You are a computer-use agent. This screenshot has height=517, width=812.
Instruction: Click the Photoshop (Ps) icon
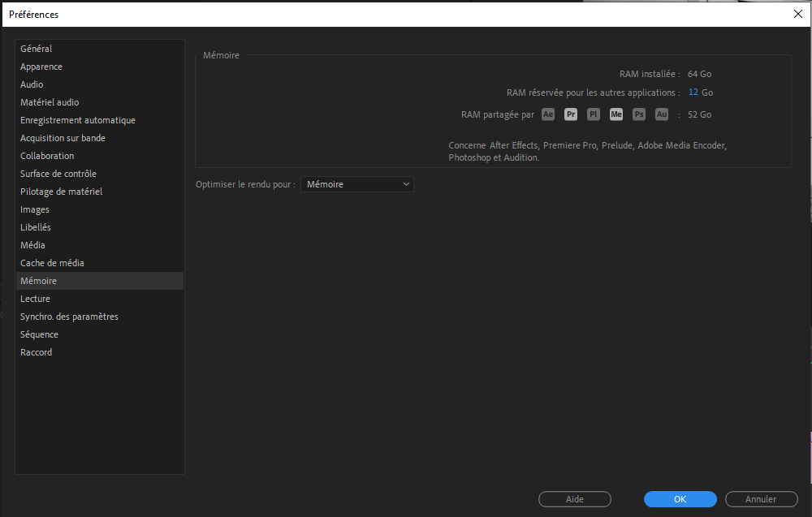[x=639, y=114]
